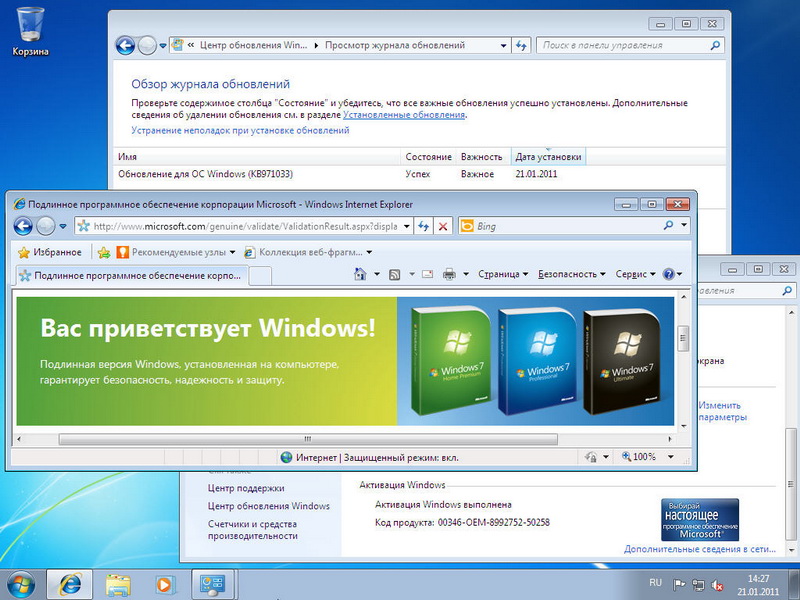Open the Избранное favorites button

(49, 253)
